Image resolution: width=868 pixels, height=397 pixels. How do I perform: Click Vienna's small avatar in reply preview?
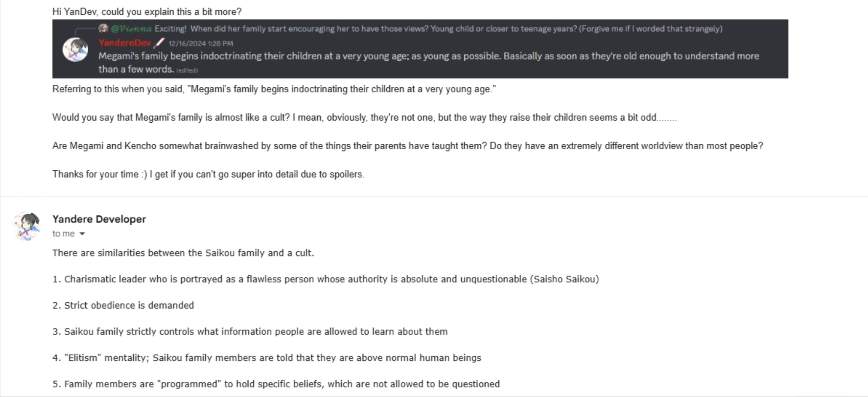[103, 28]
